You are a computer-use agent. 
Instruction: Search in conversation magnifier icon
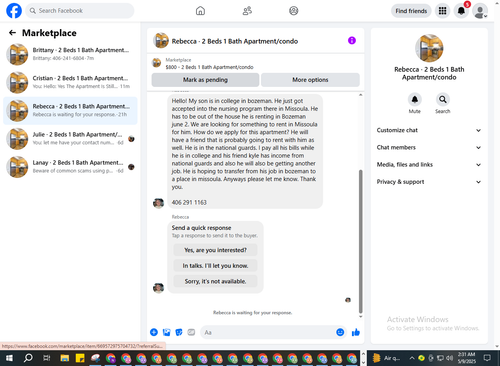pos(443,99)
